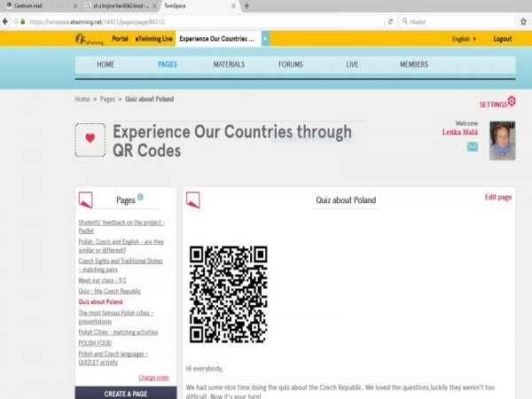Open Polish and Czech languages QUIZLET activity
The image size is (532, 399).
coord(113,358)
